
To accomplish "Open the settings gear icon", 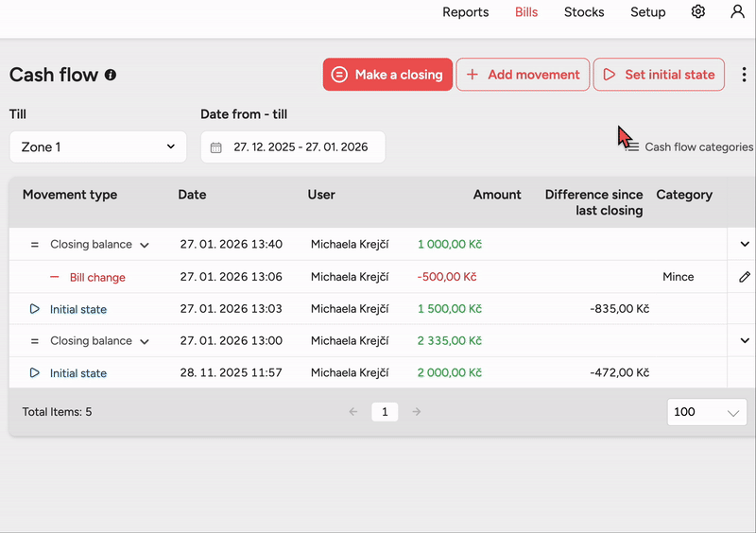I will 698,12.
